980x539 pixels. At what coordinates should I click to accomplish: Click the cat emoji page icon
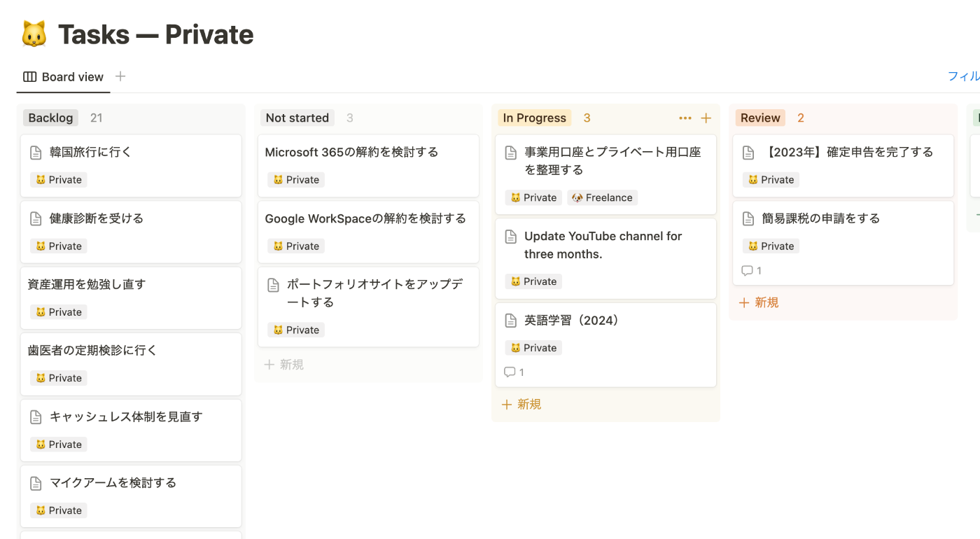pyautogui.click(x=34, y=34)
